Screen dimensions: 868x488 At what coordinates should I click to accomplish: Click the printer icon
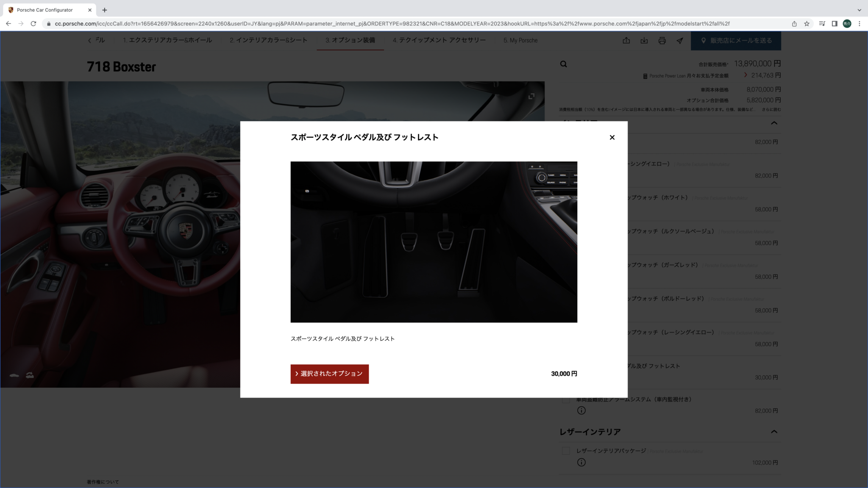click(662, 41)
